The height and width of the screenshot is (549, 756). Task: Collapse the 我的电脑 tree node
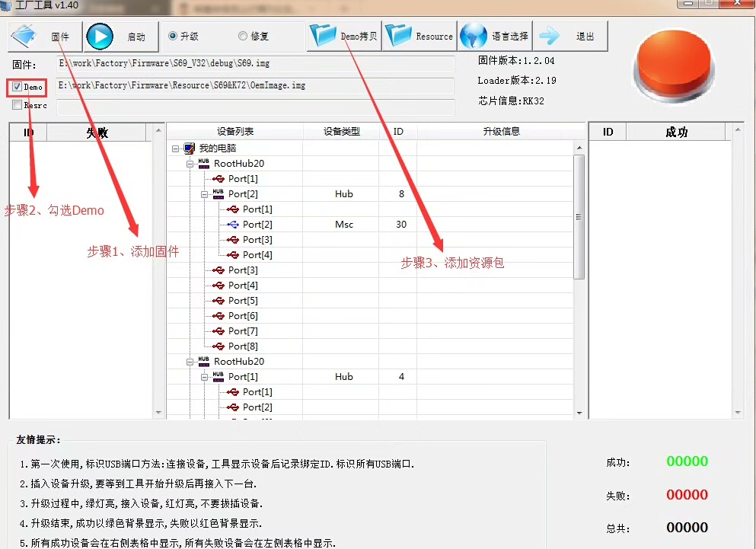176,148
